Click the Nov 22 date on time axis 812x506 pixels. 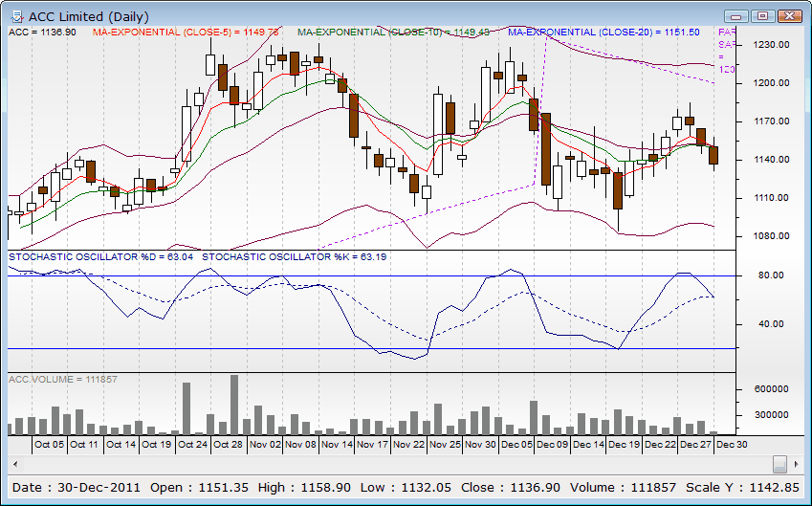click(x=408, y=445)
